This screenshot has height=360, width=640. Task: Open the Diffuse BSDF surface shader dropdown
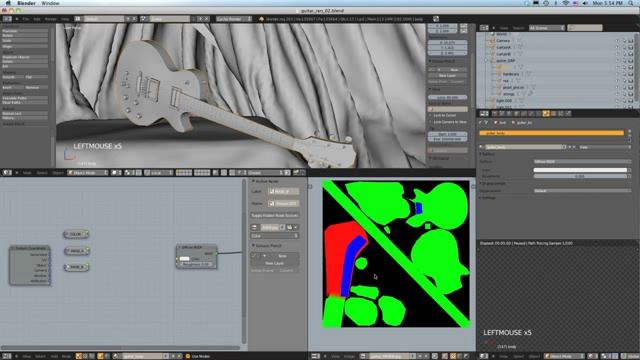pyautogui.click(x=582, y=162)
